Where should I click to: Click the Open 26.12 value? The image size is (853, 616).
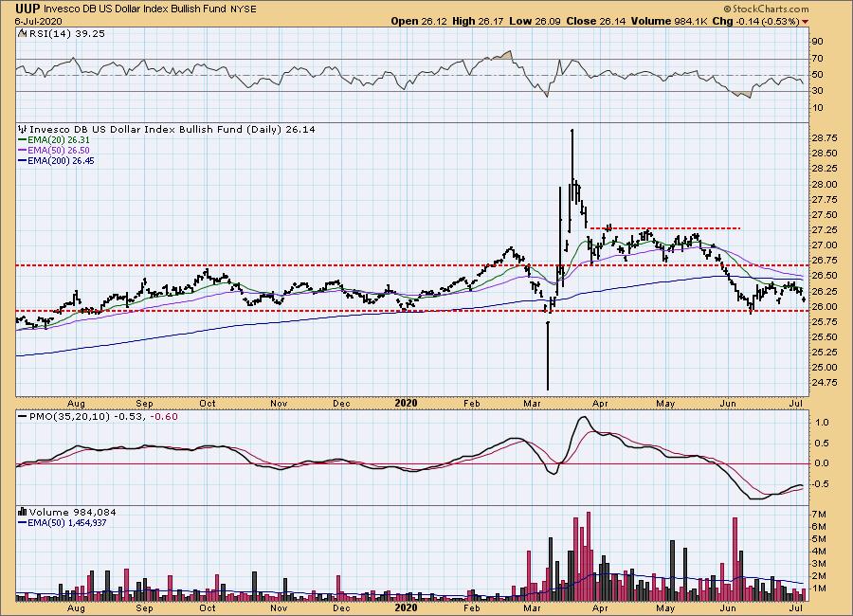coord(419,21)
